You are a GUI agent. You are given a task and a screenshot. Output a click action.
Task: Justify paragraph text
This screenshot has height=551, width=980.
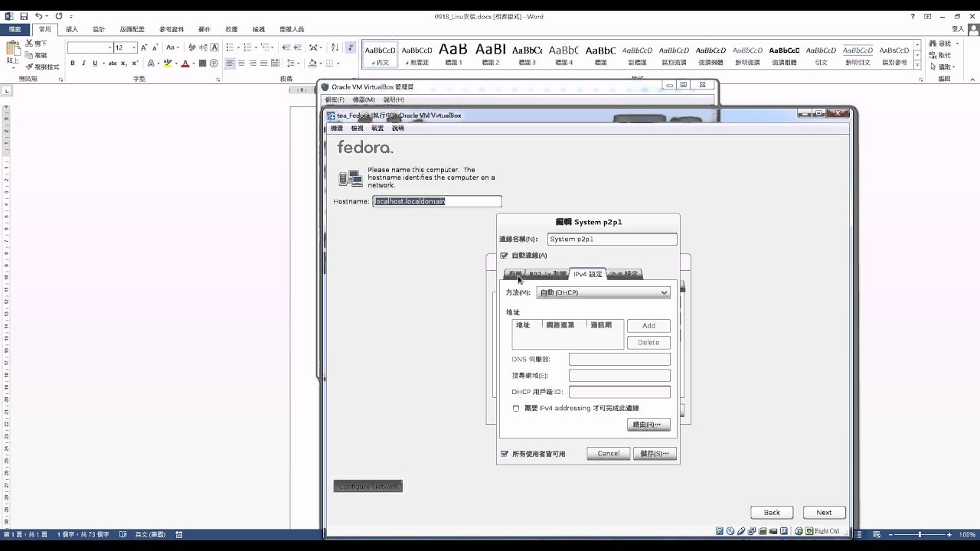[264, 64]
